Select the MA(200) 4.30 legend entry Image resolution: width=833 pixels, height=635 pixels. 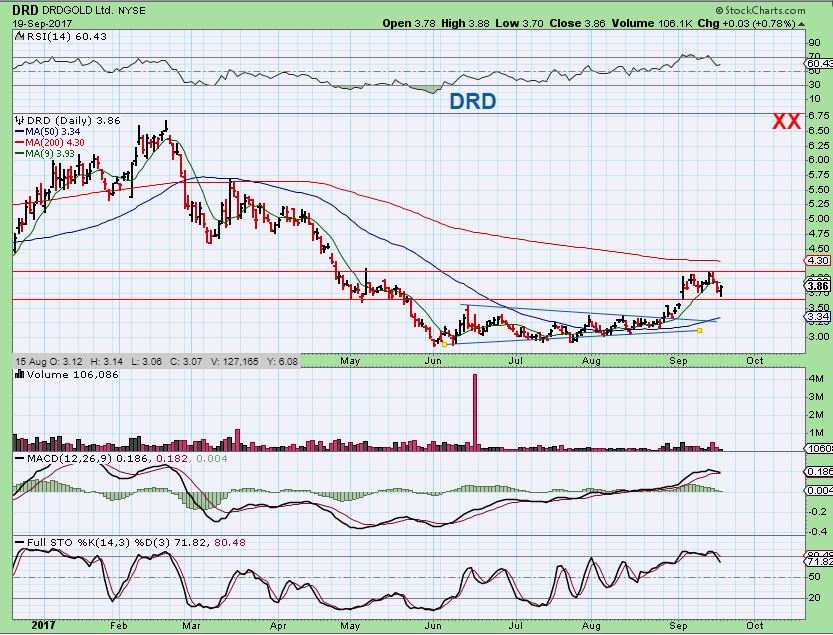(x=50, y=142)
